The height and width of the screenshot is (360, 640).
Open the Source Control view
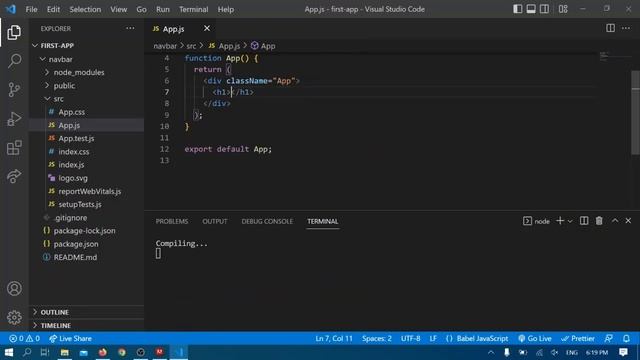coord(14,90)
